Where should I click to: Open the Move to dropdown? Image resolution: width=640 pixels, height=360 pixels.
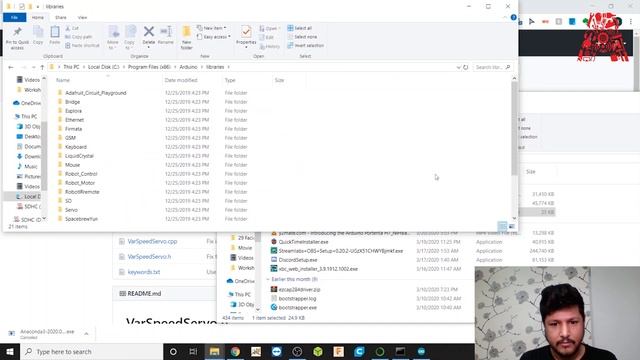(113, 38)
